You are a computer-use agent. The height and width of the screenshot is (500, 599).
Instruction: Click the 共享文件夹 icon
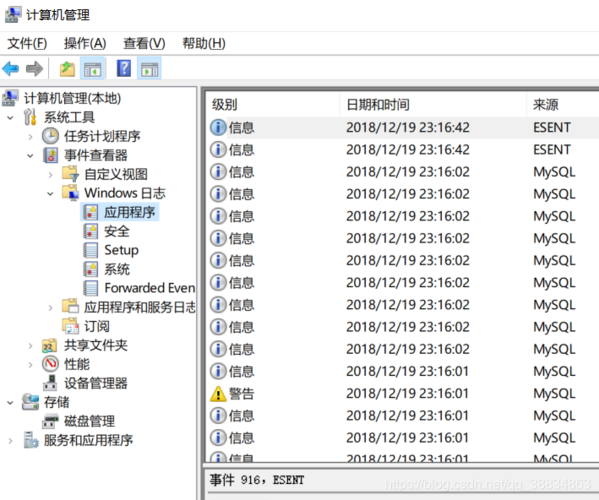pos(50,345)
